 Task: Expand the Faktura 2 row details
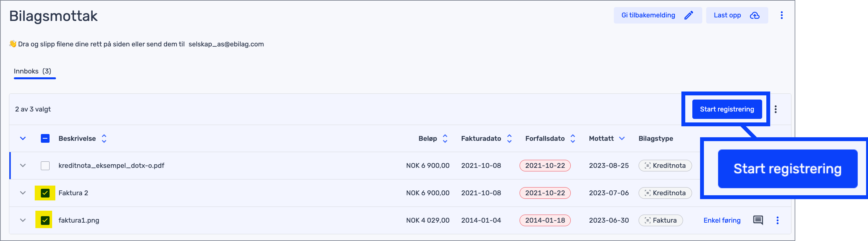[23, 193]
